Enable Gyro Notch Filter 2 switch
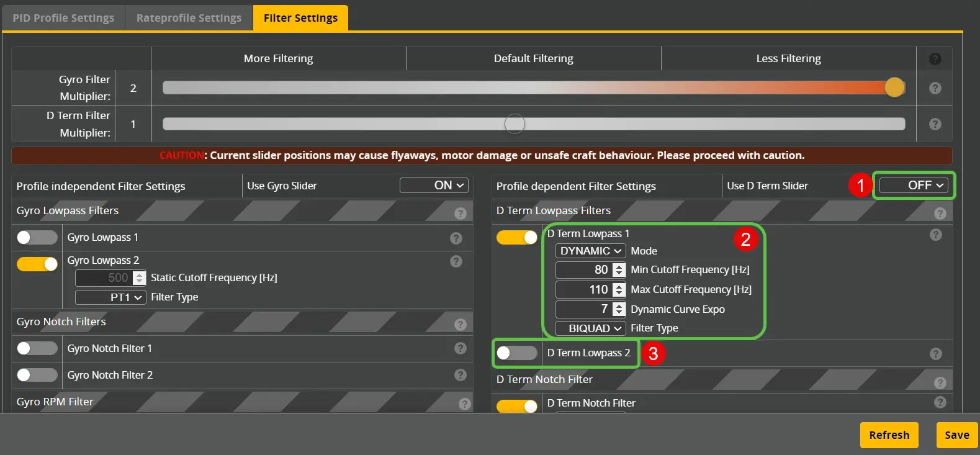Viewport: 980px width, 455px height. click(x=37, y=375)
